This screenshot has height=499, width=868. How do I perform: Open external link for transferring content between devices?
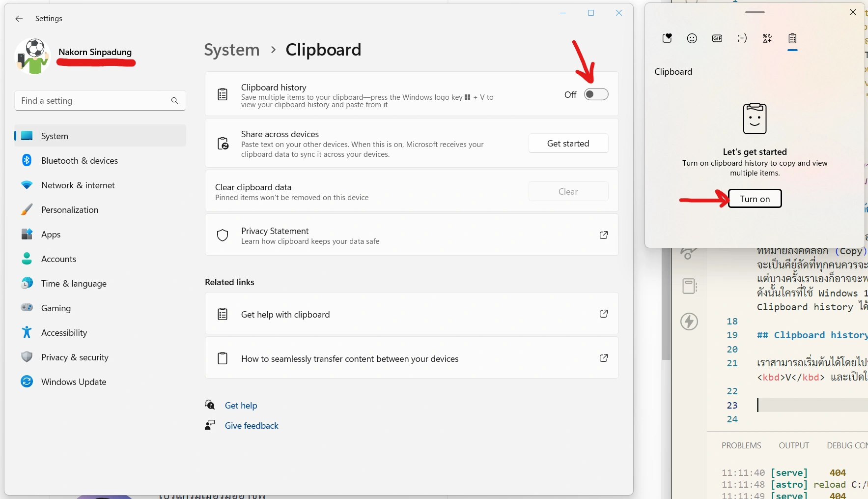[x=604, y=358]
